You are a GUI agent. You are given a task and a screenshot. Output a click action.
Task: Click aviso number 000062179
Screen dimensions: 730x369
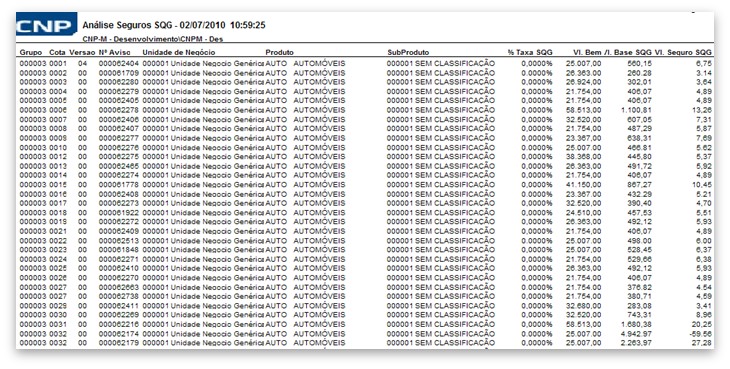119,343
